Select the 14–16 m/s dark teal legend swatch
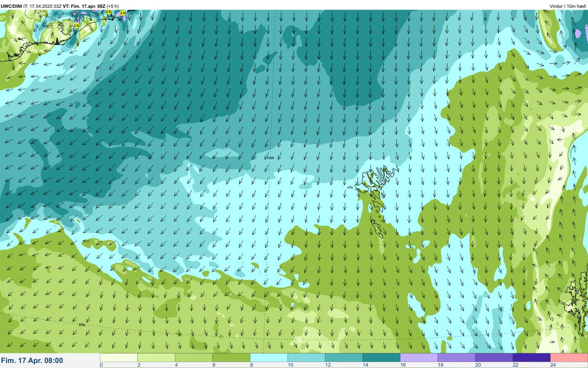Screen dimensions: 588x368 click(x=382, y=357)
